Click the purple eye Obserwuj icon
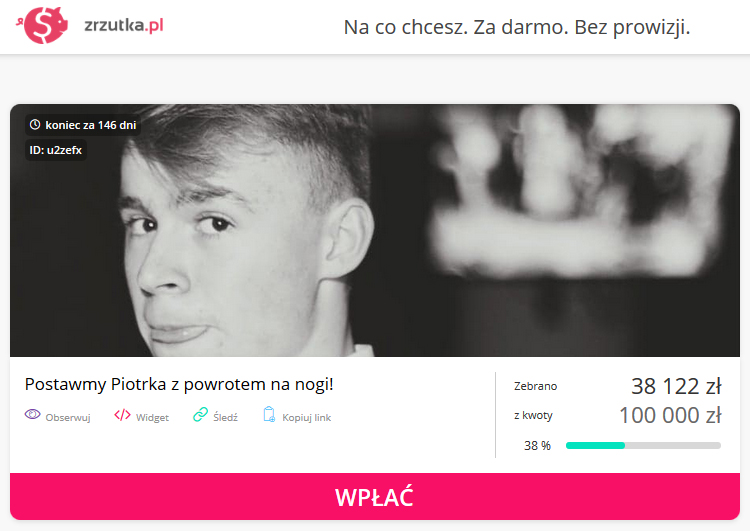This screenshot has height=531, width=750. [x=33, y=414]
